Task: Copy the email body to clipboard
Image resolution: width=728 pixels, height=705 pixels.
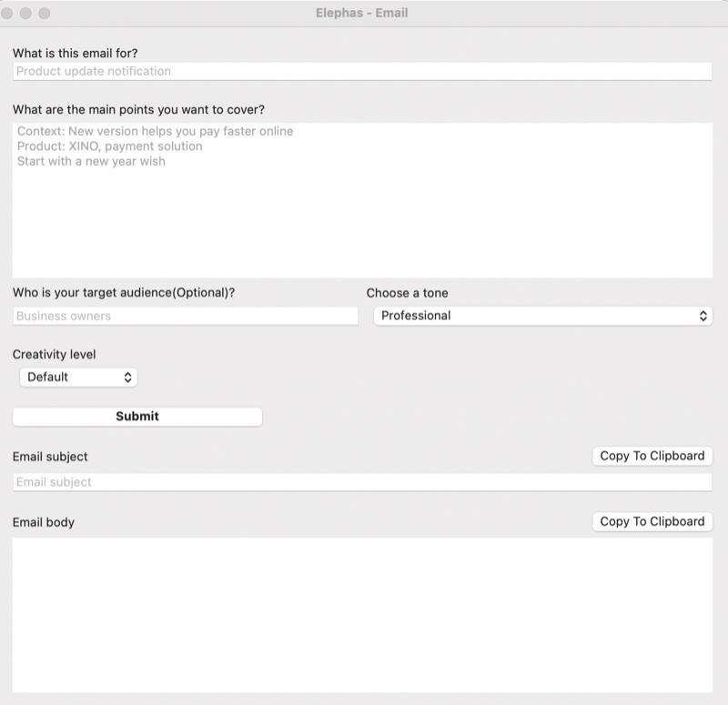Action: pyautogui.click(x=652, y=521)
